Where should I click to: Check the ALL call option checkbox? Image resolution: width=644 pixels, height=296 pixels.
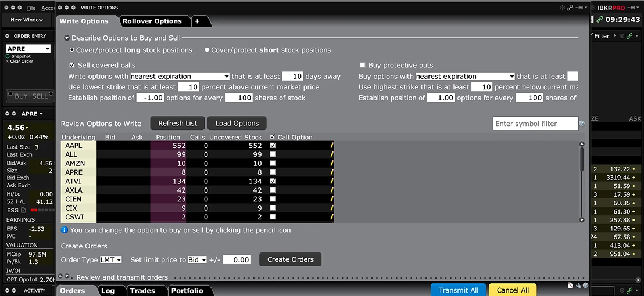pyautogui.click(x=273, y=154)
